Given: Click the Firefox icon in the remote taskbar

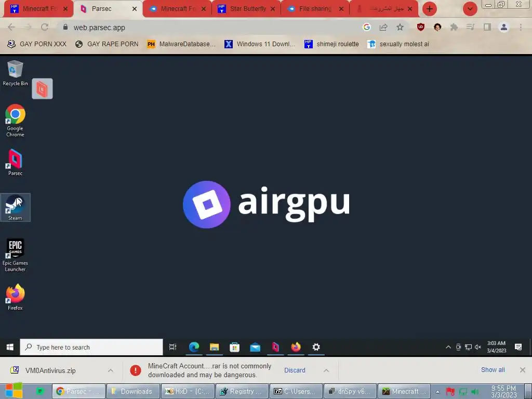Looking at the screenshot, I should 296,347.
